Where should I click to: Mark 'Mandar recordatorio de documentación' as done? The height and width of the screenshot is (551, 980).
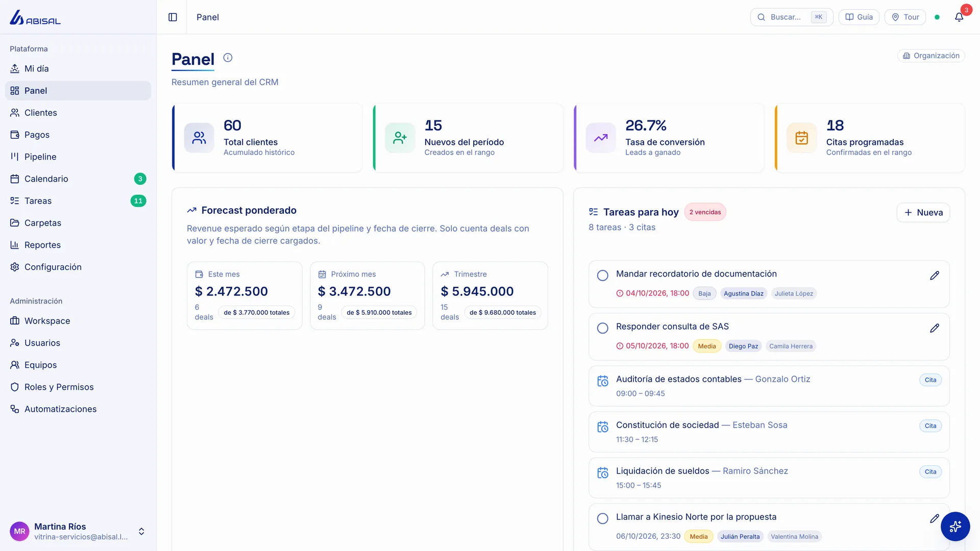tap(603, 275)
